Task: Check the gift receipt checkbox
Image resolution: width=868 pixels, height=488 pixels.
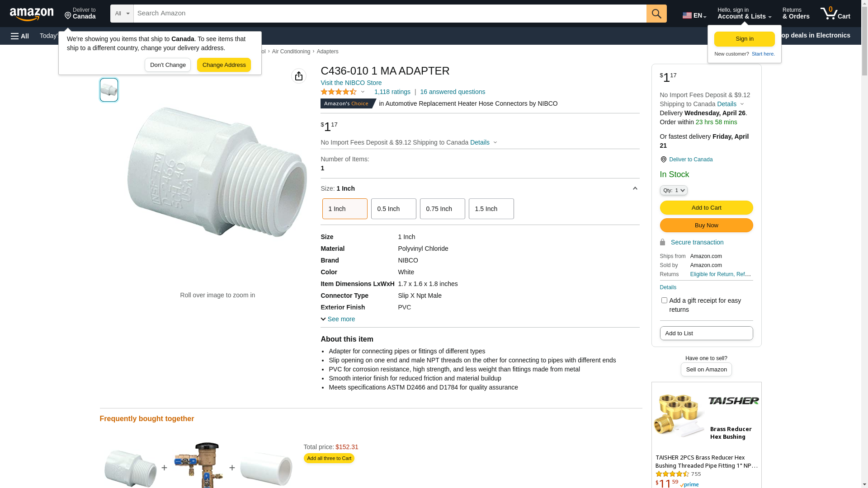Action: [664, 300]
